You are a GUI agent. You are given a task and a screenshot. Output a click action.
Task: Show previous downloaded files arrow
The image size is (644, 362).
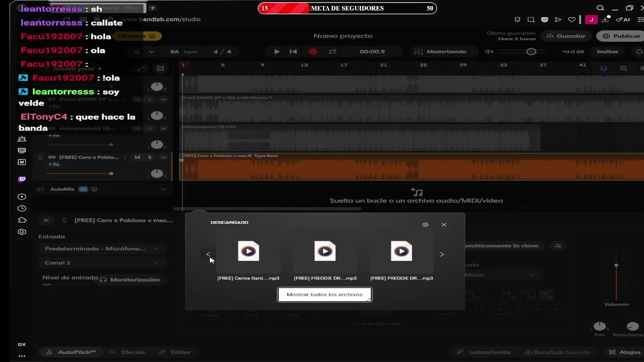click(x=208, y=254)
